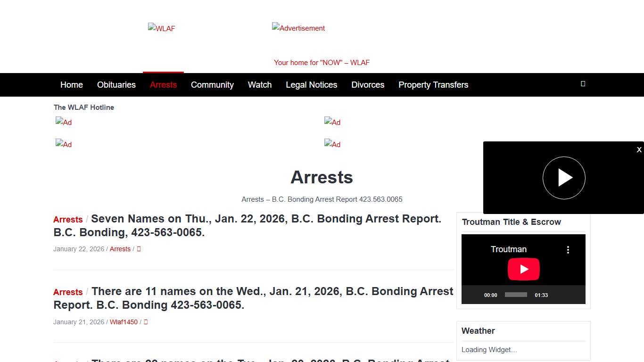Switch to the Obituaries menu item
This screenshot has width=644, height=362.
click(x=116, y=85)
